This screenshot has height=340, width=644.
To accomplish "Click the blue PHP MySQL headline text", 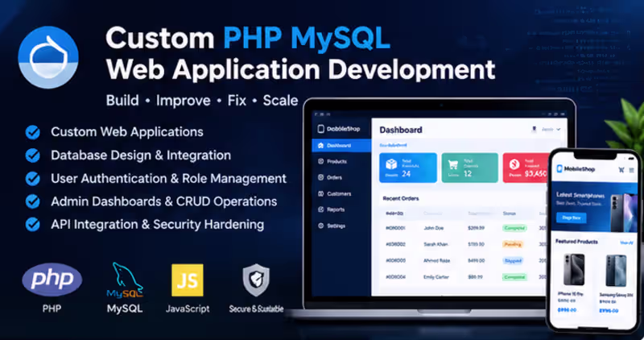I will pos(307,39).
